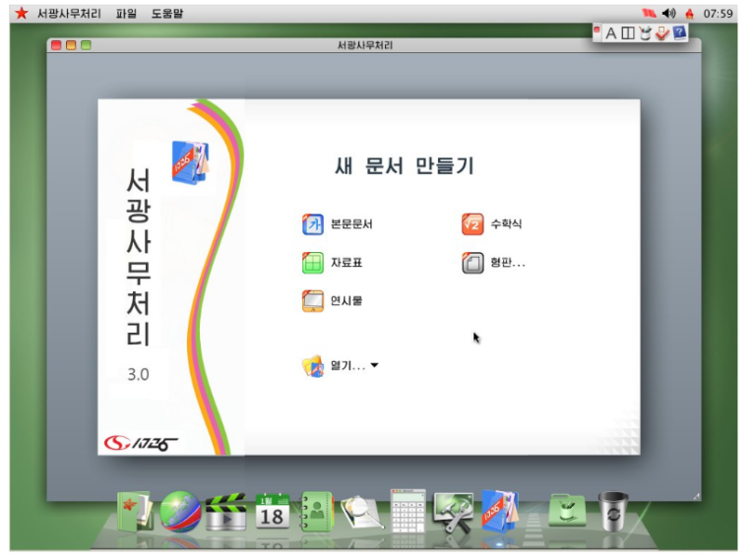The height and width of the screenshot is (559, 756).
Task: Click the red flag tray icon
Action: tap(648, 14)
